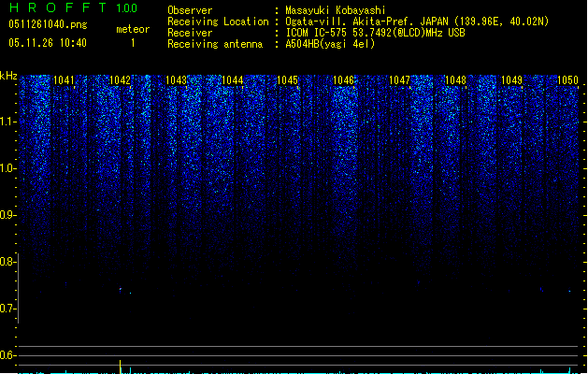Click the HROFFT 1.0.0 title text

click(x=73, y=7)
